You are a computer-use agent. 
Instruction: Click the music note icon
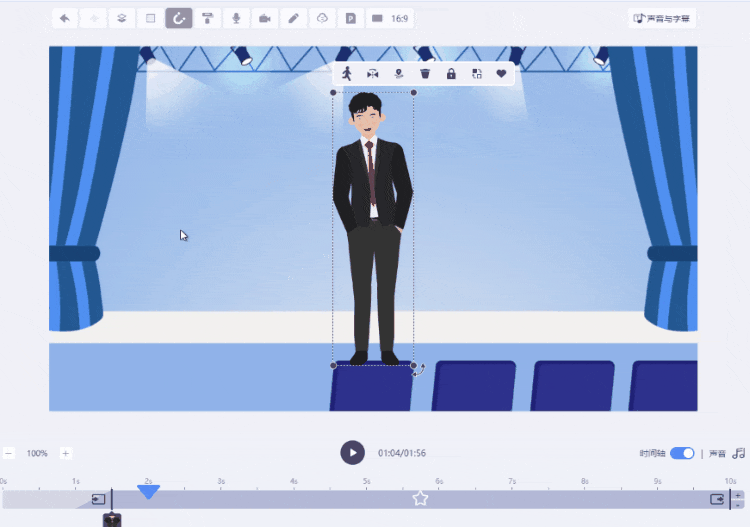(739, 453)
